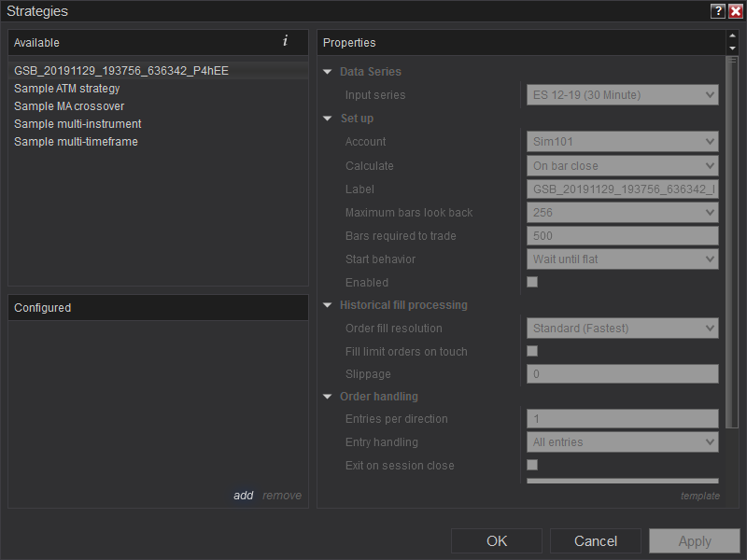Click the down arrow in Properties header
Image resolution: width=747 pixels, height=560 pixels.
732,49
